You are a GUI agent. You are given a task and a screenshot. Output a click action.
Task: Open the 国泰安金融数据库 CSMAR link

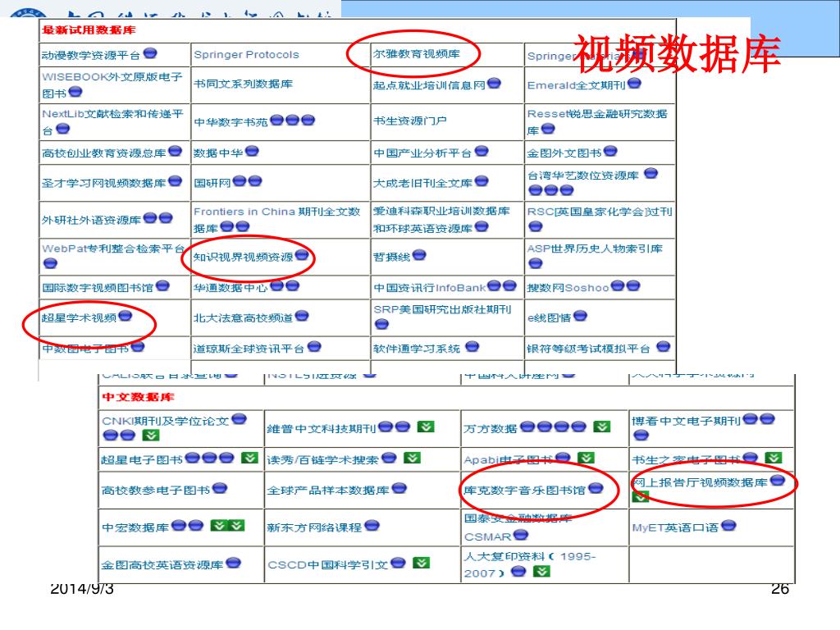pyautogui.click(x=518, y=527)
